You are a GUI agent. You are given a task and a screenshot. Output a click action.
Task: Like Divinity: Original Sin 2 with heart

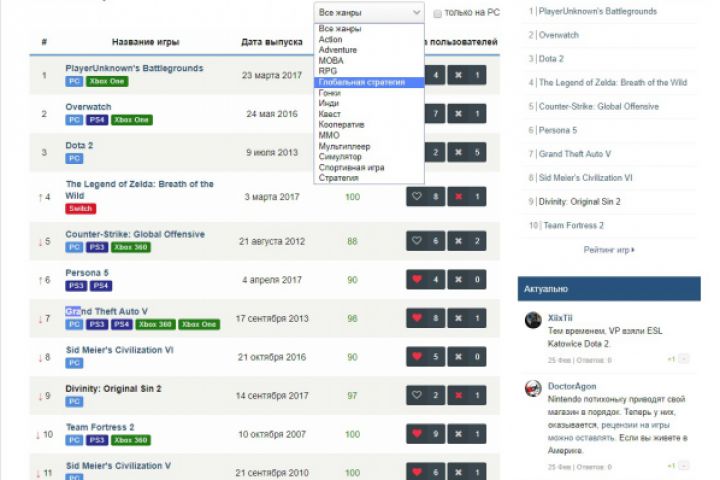coord(416,395)
